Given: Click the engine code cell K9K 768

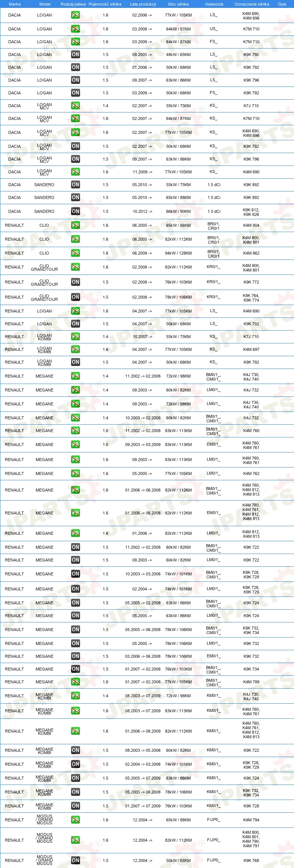Looking at the screenshot, I should (x=251, y=860).
